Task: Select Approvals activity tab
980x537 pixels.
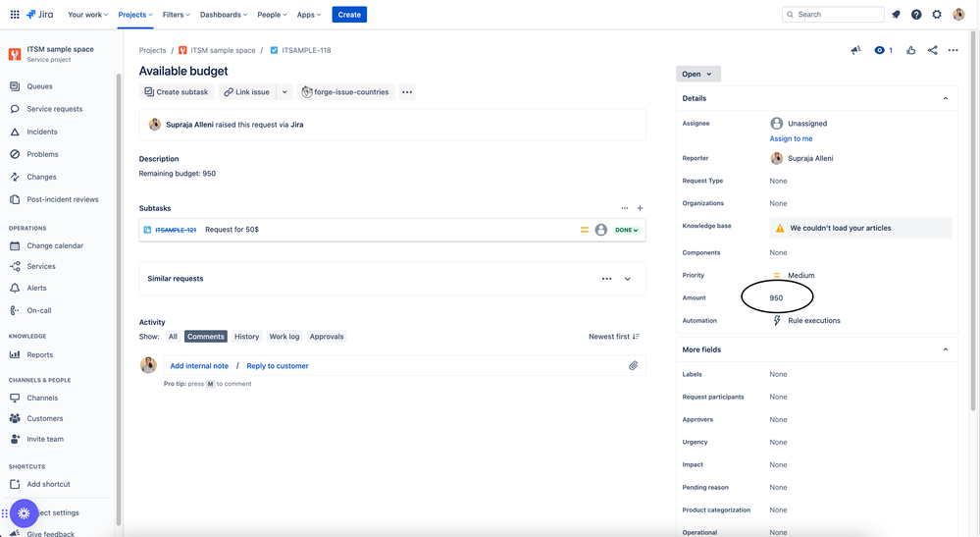Action: pos(327,337)
